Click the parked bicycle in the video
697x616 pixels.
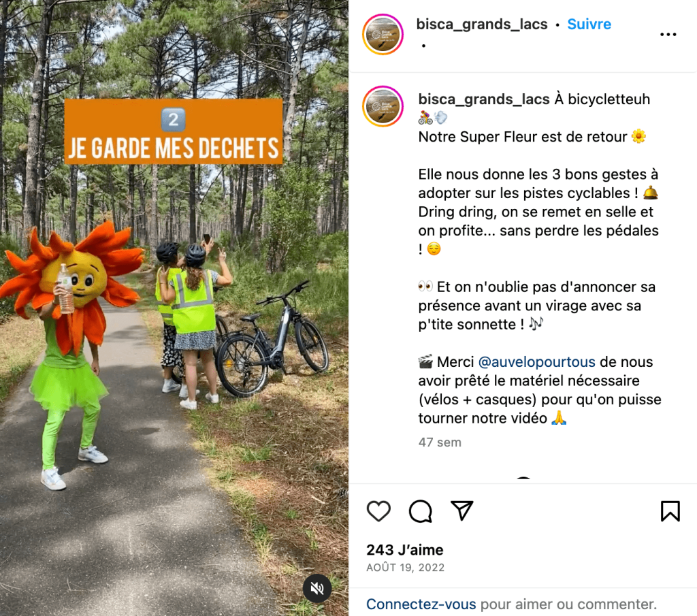click(x=274, y=340)
